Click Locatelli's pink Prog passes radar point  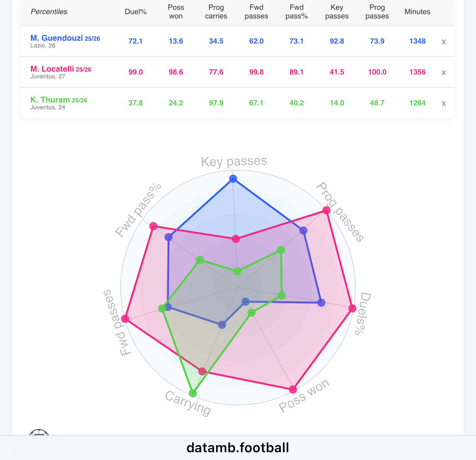point(326,210)
